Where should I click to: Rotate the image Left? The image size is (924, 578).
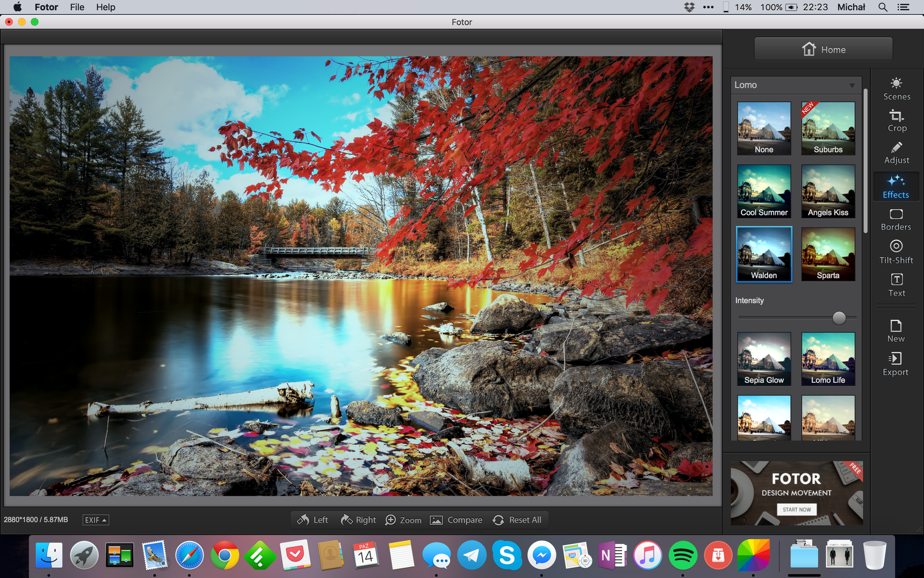(313, 520)
